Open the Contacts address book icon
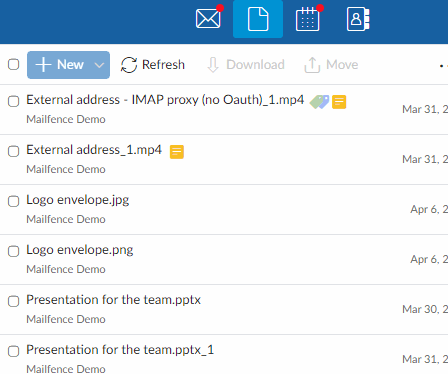This screenshot has height=374, width=448. [x=358, y=19]
